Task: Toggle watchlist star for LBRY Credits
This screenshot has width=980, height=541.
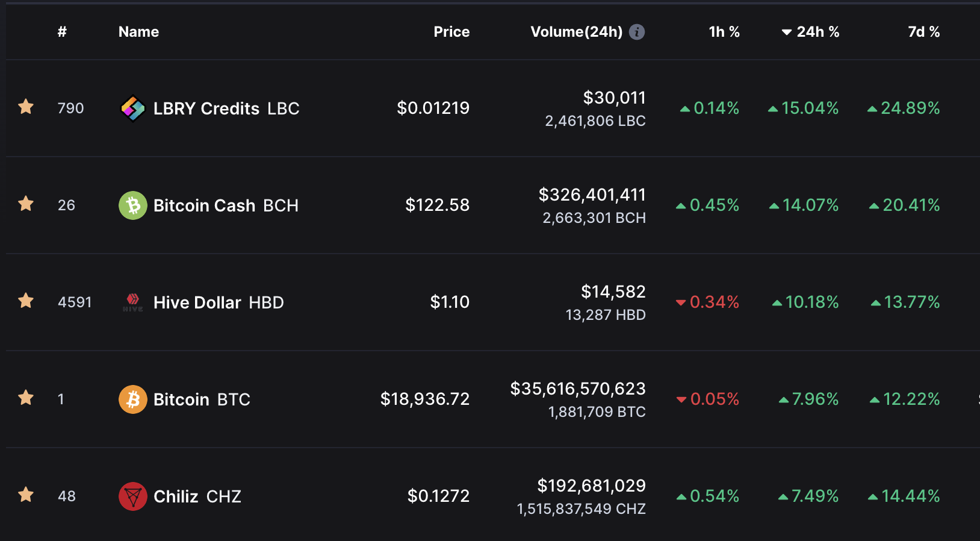Action: pyautogui.click(x=26, y=107)
